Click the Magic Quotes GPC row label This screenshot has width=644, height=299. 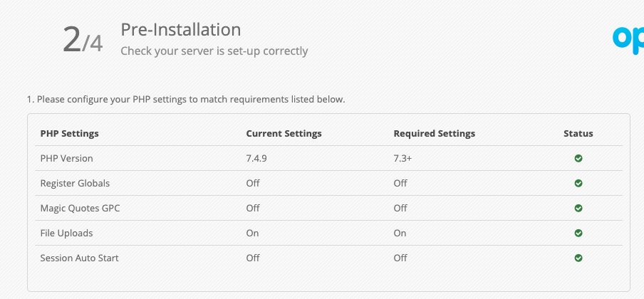79,209
